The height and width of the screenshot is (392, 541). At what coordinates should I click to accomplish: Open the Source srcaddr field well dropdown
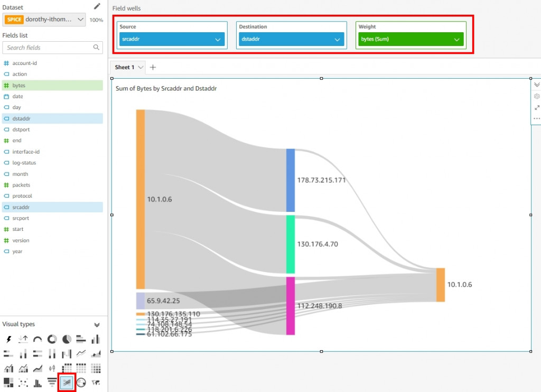coord(218,39)
